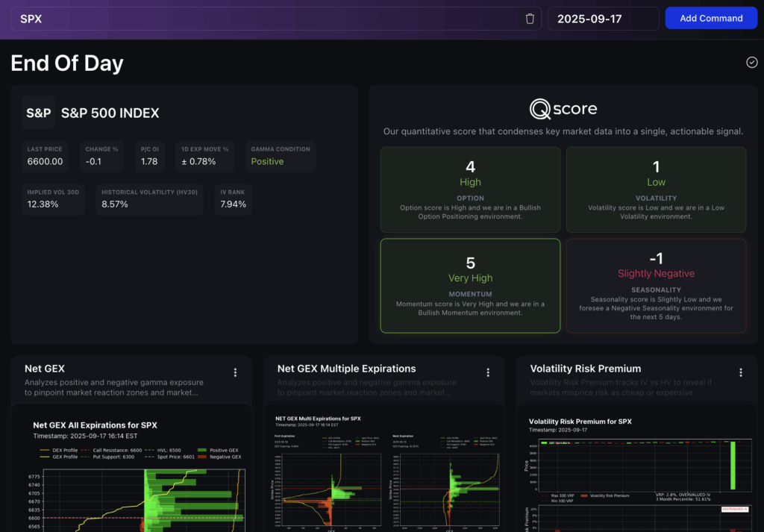Click the Very High momentum label
The height and width of the screenshot is (532, 764).
pyautogui.click(x=470, y=278)
